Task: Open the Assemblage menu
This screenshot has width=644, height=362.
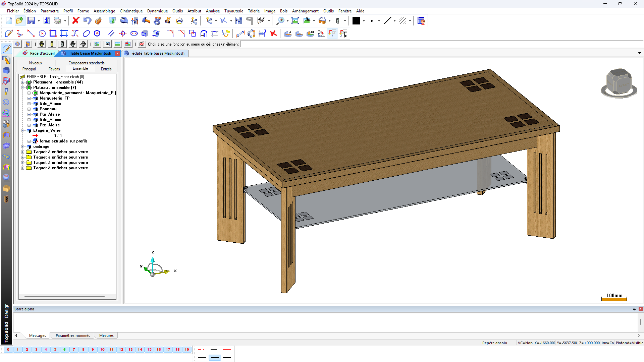Action: pos(104,11)
